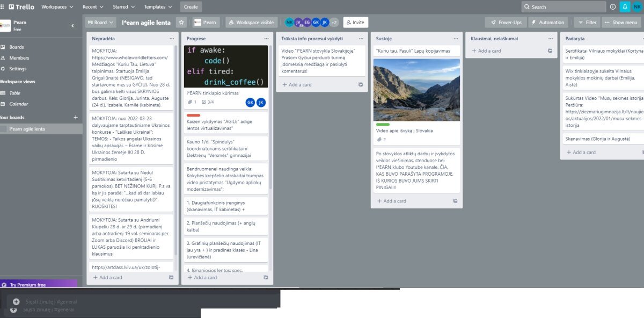The height and width of the screenshot is (318, 644).
Task: Collapse the left workspace sidebar
Action: tap(73, 25)
